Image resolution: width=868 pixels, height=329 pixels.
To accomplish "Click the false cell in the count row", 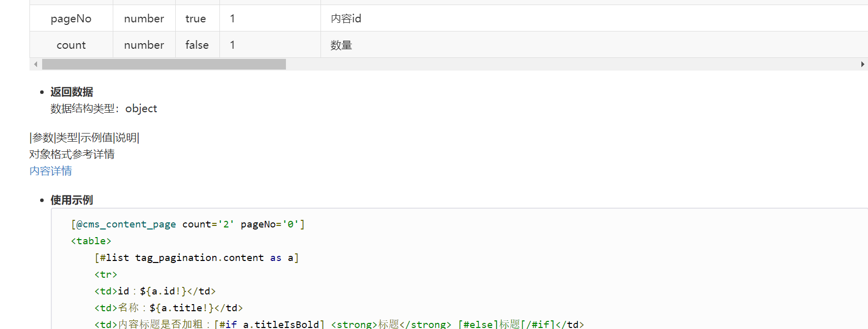I will click(197, 45).
